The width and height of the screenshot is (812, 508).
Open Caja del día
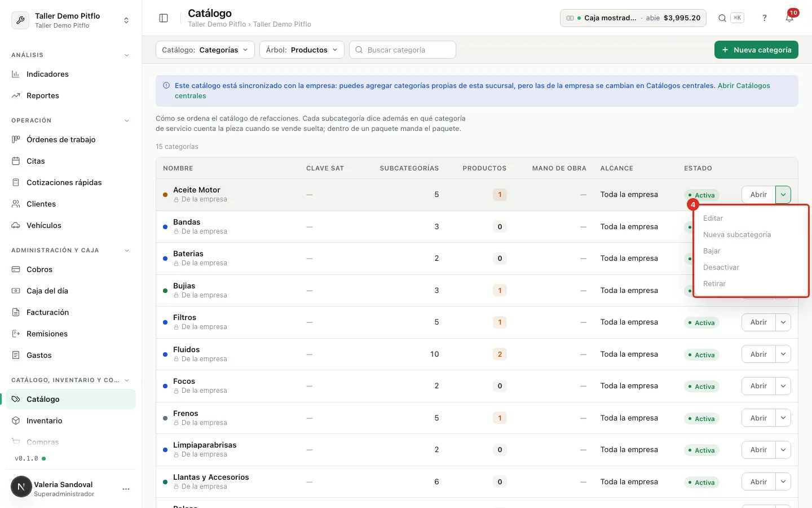pyautogui.click(x=70, y=291)
